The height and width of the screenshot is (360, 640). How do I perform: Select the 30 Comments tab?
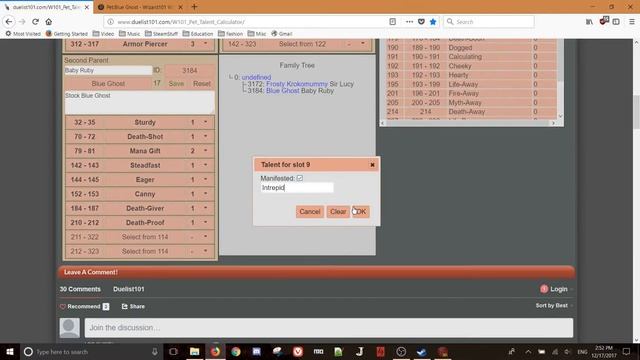pos(80,289)
